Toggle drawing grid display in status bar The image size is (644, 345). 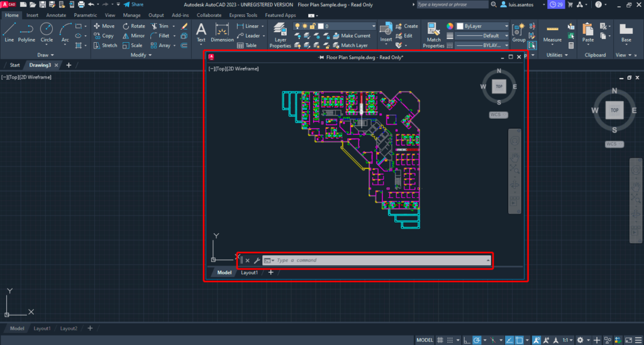(x=440, y=340)
